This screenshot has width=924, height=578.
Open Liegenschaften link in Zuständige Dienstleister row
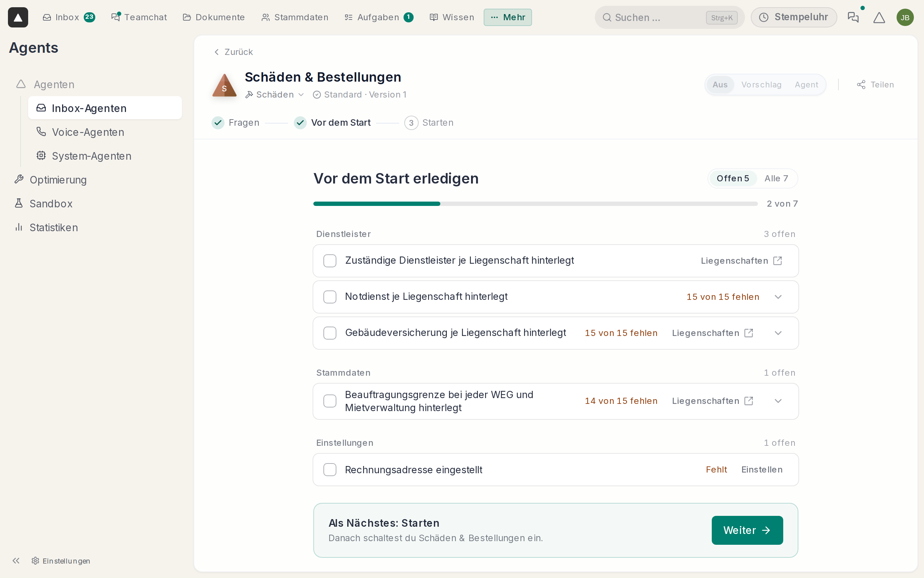[741, 261]
